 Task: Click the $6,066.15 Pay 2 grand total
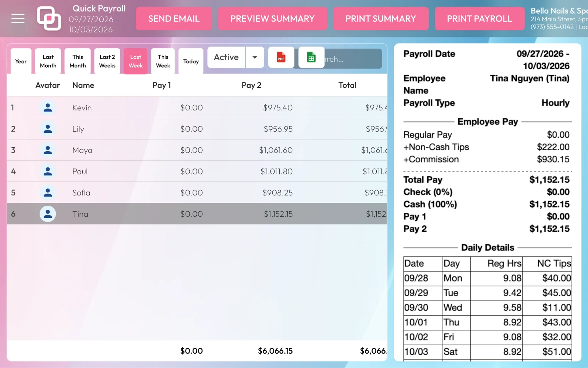275,351
